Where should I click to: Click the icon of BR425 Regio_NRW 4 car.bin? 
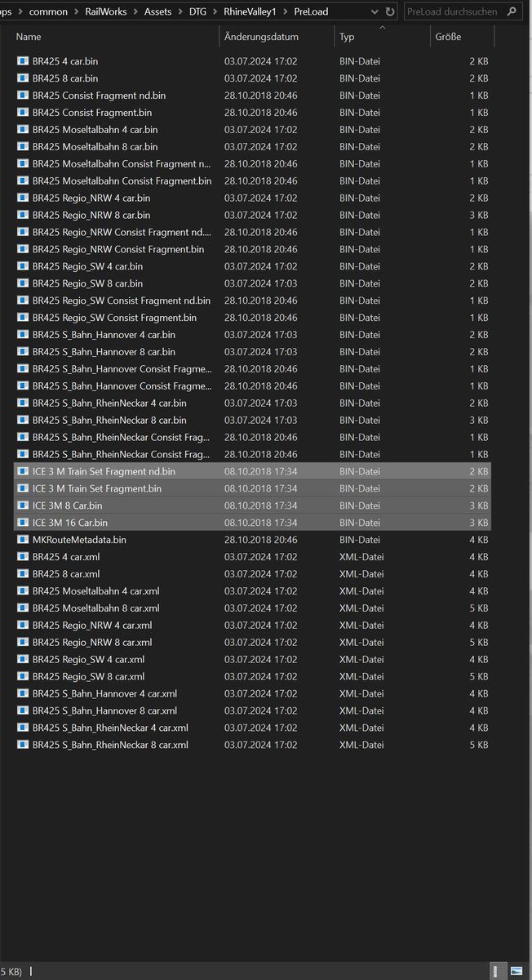[x=23, y=198]
